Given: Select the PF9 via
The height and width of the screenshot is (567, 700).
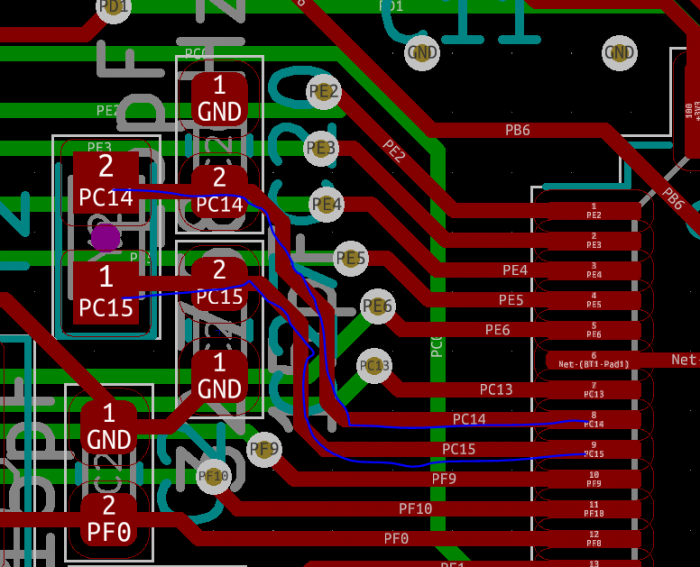Looking at the screenshot, I should coord(264,450).
